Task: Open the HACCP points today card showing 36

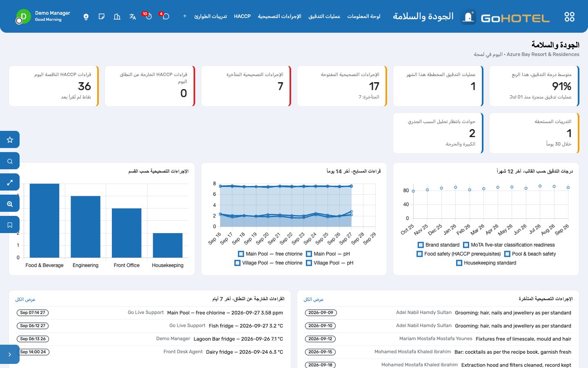Action: click(54, 86)
